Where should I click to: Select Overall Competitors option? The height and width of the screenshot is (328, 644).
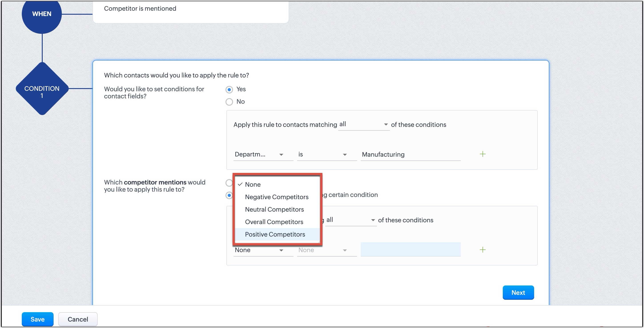(274, 222)
